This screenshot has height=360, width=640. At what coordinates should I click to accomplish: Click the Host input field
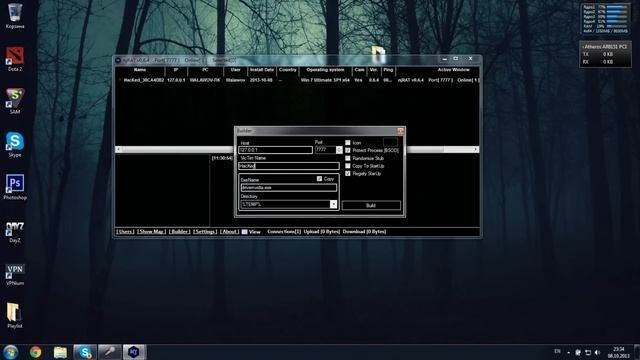pyautogui.click(x=276, y=150)
